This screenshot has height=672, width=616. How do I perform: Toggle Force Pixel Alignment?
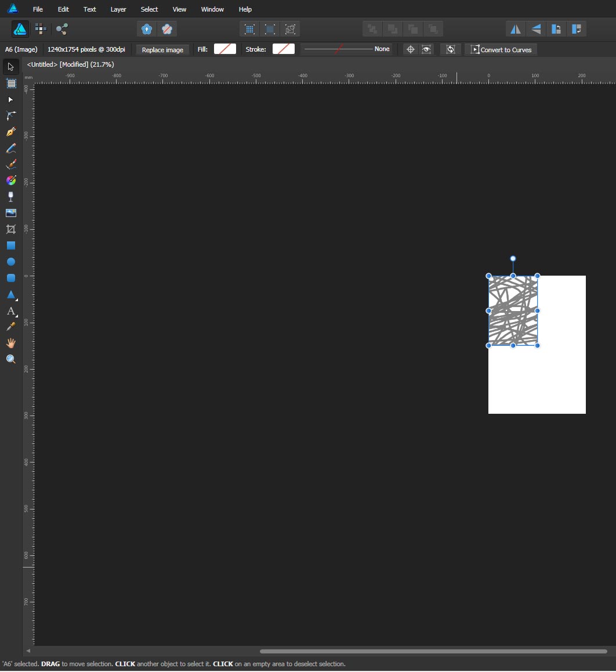pos(250,29)
